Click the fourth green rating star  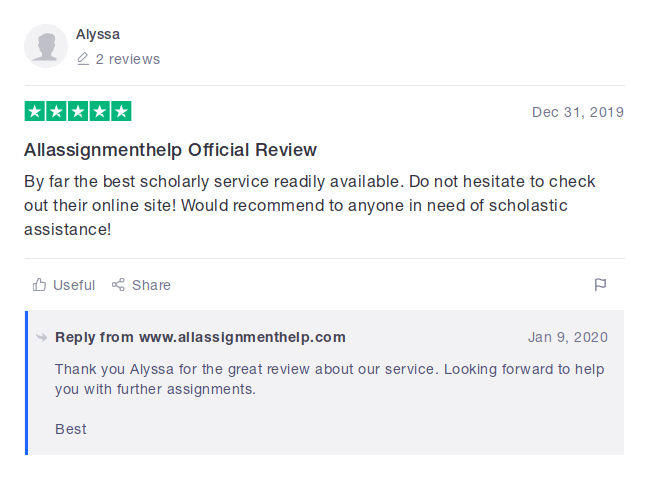(x=100, y=112)
